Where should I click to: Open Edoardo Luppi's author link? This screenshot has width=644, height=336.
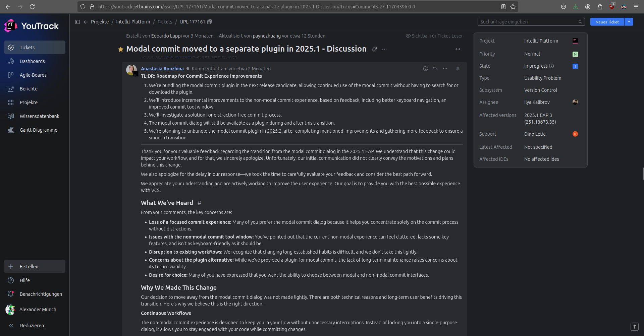(x=166, y=36)
